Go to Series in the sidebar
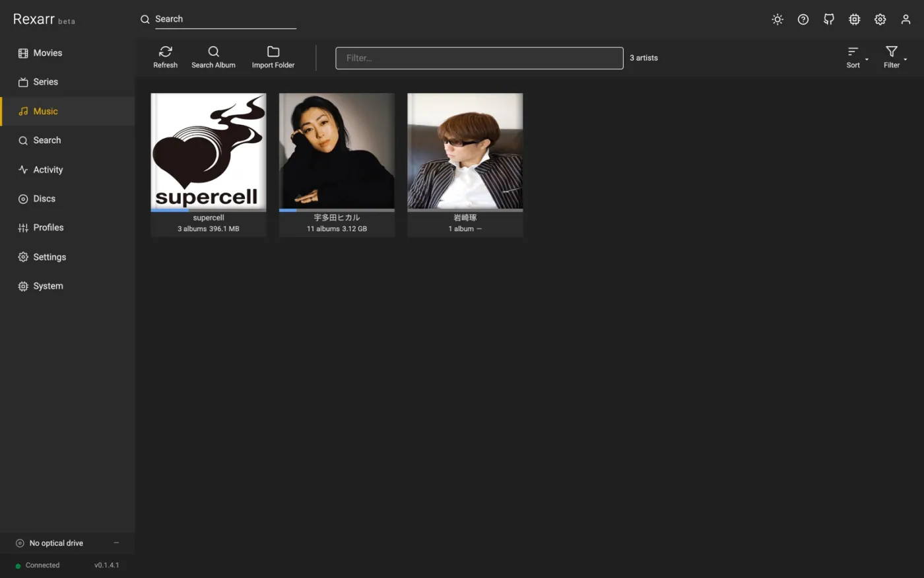This screenshot has width=924, height=578. pyautogui.click(x=67, y=82)
